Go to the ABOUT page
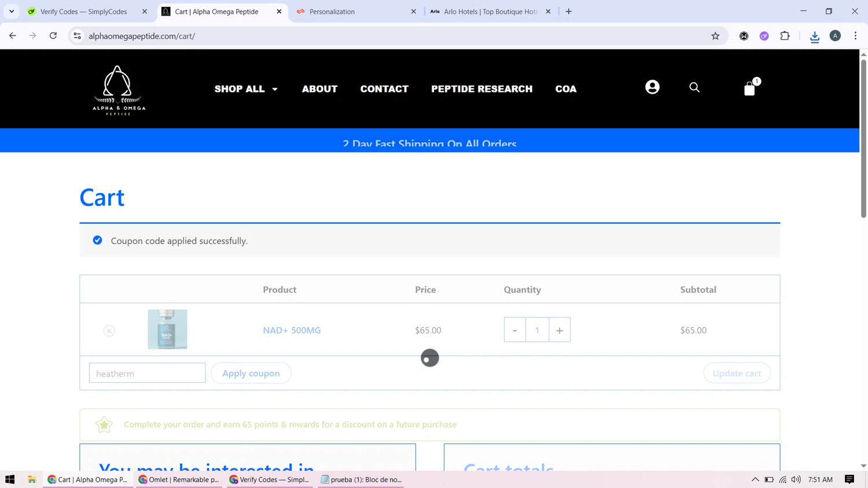 pos(319,89)
